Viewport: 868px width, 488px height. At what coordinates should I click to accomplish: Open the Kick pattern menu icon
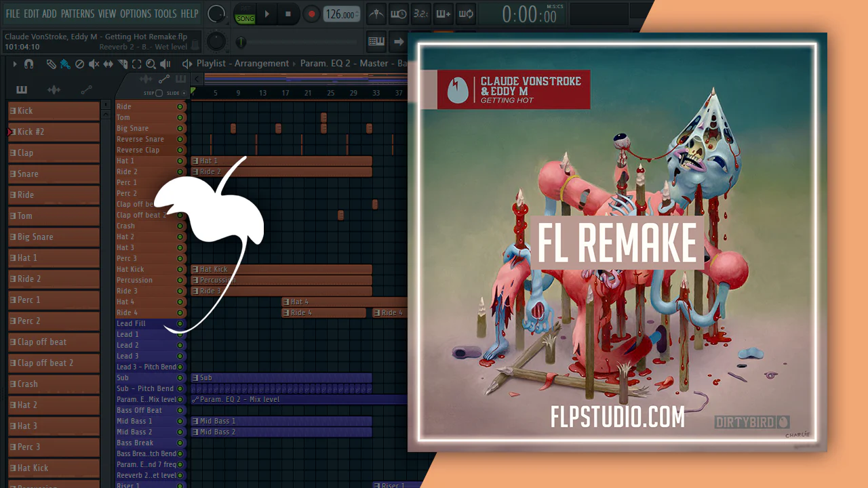[x=13, y=110]
